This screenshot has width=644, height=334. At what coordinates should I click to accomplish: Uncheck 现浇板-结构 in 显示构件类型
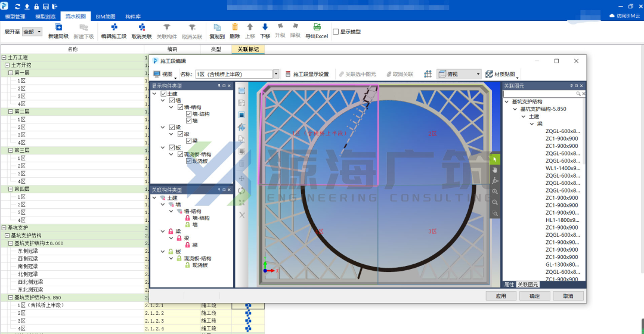pyautogui.click(x=180, y=154)
